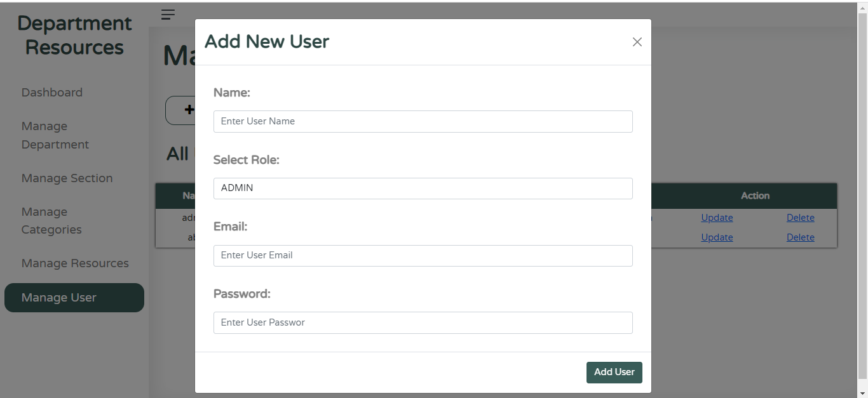Screen dimensions: 868x398
Task: Open Manage Section in sidebar
Action: [67, 178]
